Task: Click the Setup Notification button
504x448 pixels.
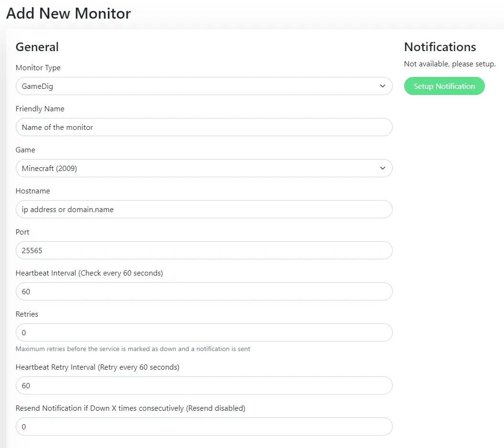Action: pyautogui.click(x=444, y=86)
